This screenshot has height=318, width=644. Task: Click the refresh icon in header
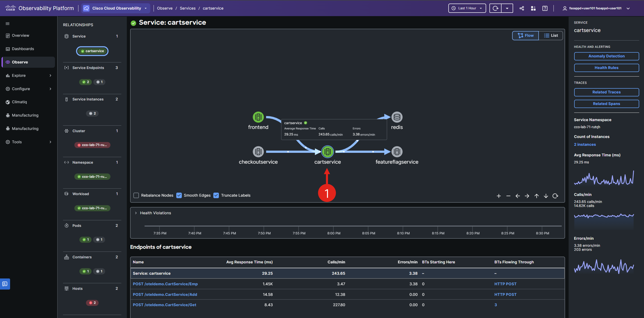495,8
